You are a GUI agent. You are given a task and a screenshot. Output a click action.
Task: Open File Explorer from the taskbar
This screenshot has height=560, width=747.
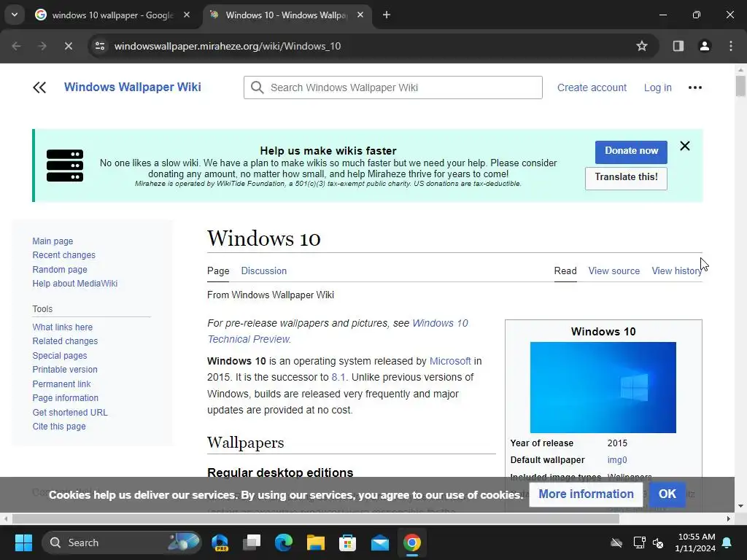(315, 542)
